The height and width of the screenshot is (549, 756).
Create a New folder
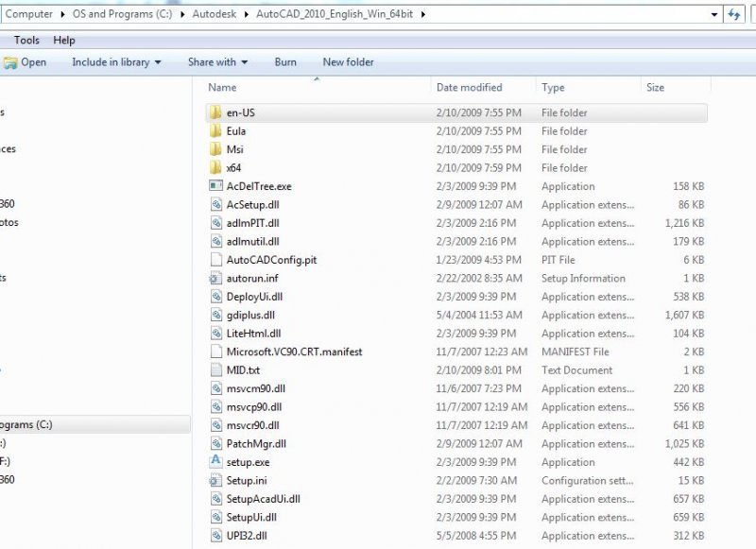click(x=348, y=62)
